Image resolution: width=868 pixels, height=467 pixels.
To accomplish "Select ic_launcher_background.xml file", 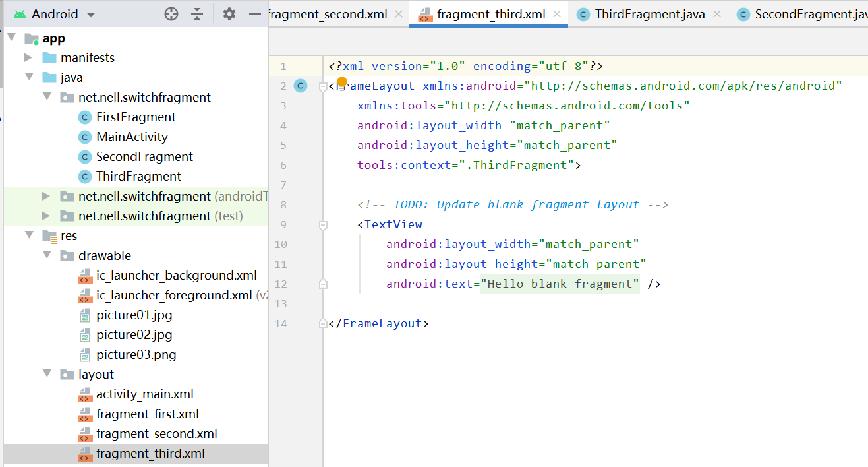I will [x=177, y=276].
